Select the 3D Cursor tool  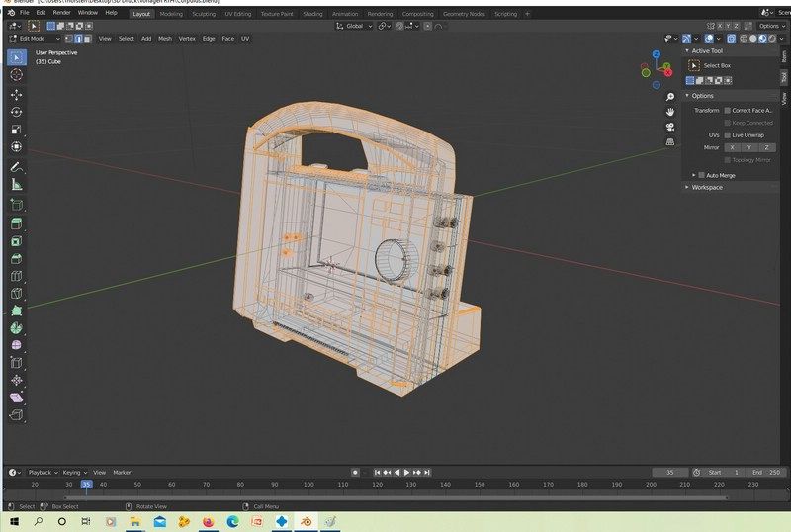[16, 75]
